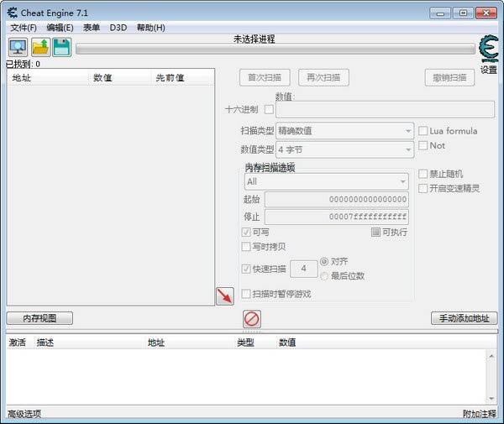Open the 内存视图 memory view button

[39, 318]
